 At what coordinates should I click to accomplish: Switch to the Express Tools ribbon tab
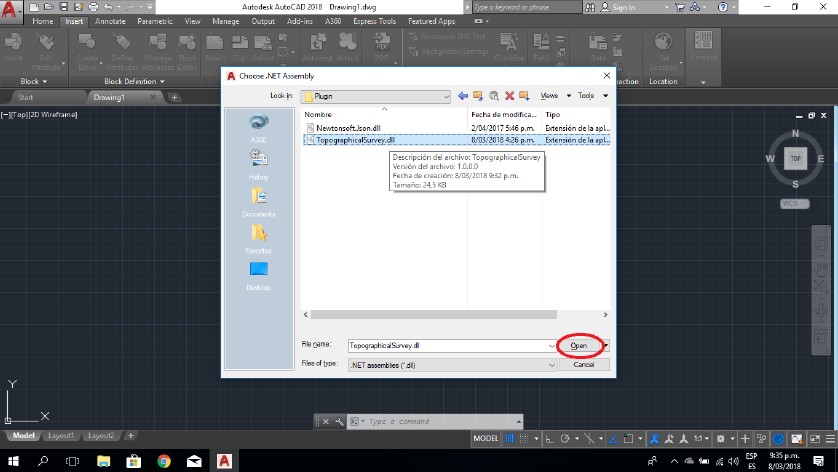point(374,21)
